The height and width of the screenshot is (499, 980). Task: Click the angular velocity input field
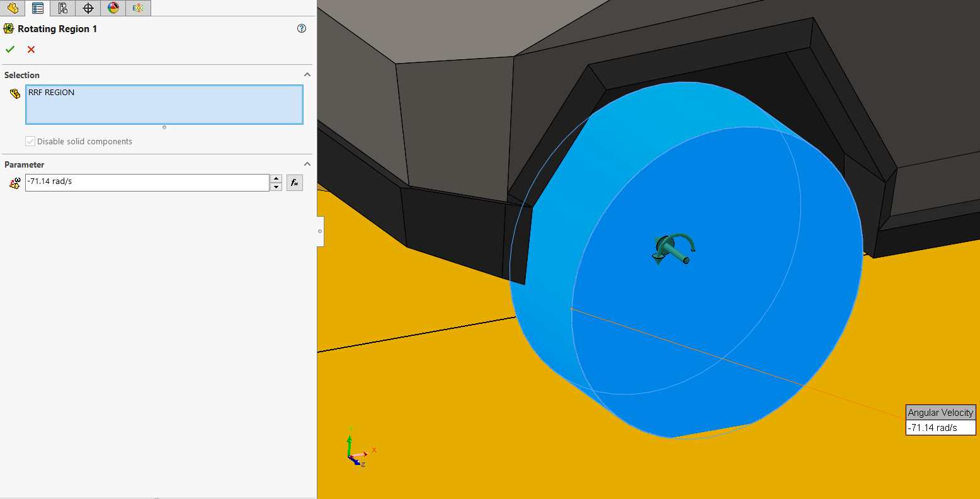pyautogui.click(x=147, y=183)
